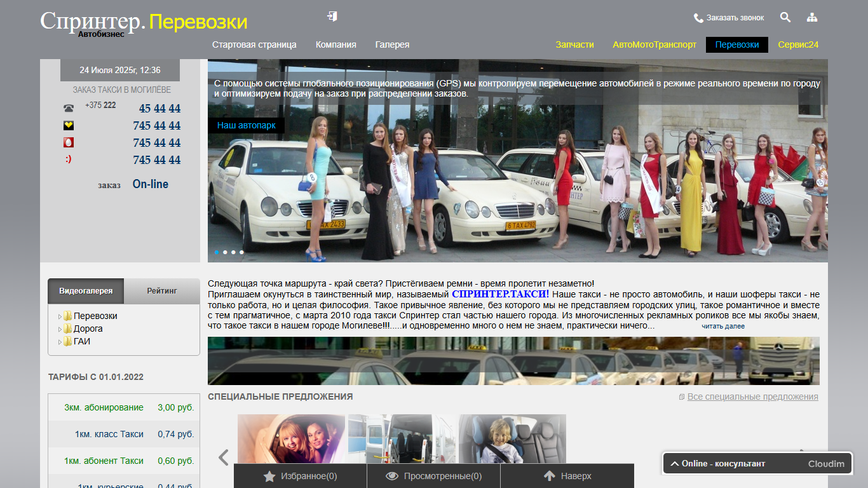868x488 pixels.
Task: Open the Компания menu item
Action: 336,44
